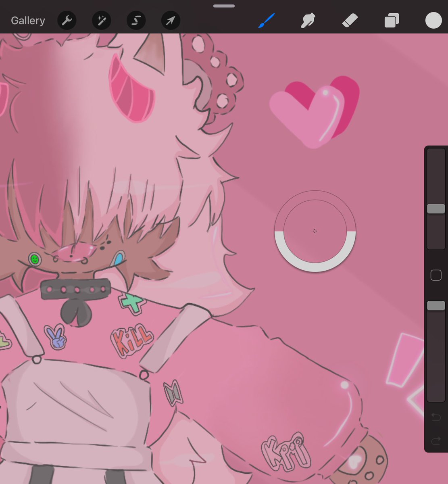
Task: Open the Layers panel
Action: [x=392, y=21]
